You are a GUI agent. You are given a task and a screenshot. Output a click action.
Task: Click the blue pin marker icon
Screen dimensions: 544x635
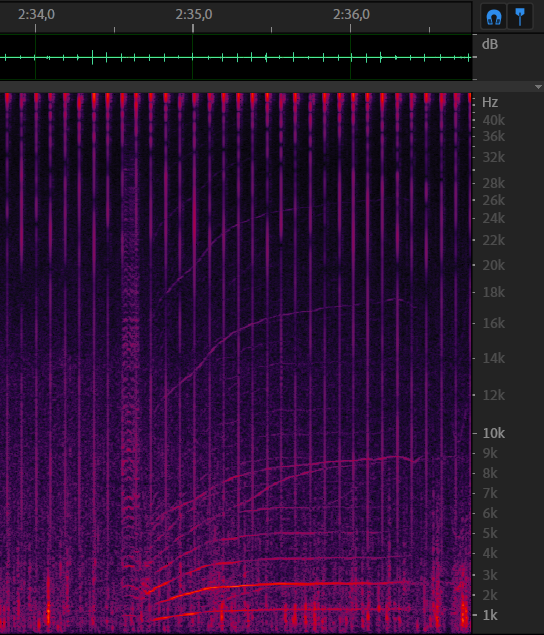click(x=520, y=17)
